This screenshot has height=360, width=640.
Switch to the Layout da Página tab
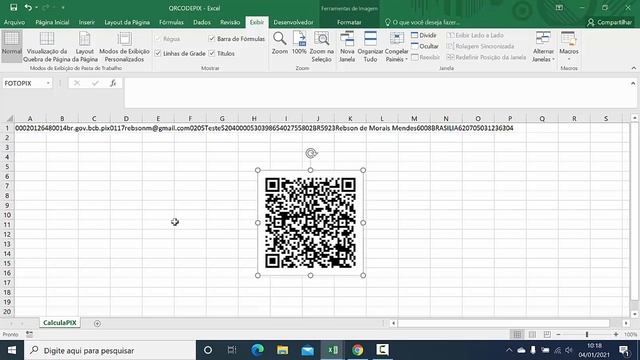(127, 22)
